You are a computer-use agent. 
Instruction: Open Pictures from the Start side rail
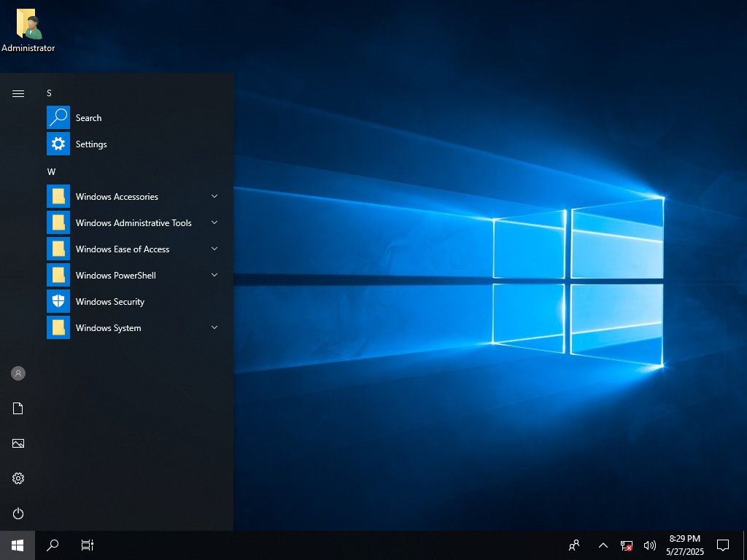point(18,443)
